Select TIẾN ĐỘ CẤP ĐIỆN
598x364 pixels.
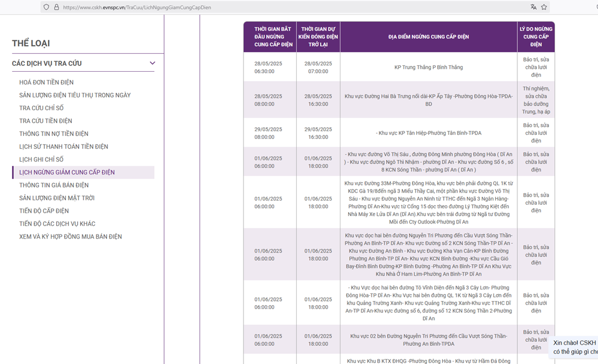click(44, 211)
